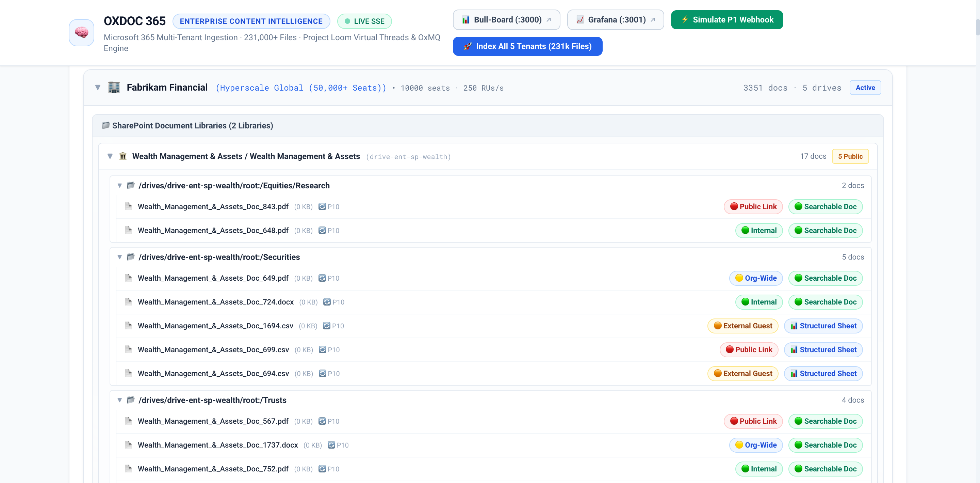Collapse the Equities/Research folder
Image resolution: width=980 pixels, height=483 pixels.
click(x=119, y=186)
